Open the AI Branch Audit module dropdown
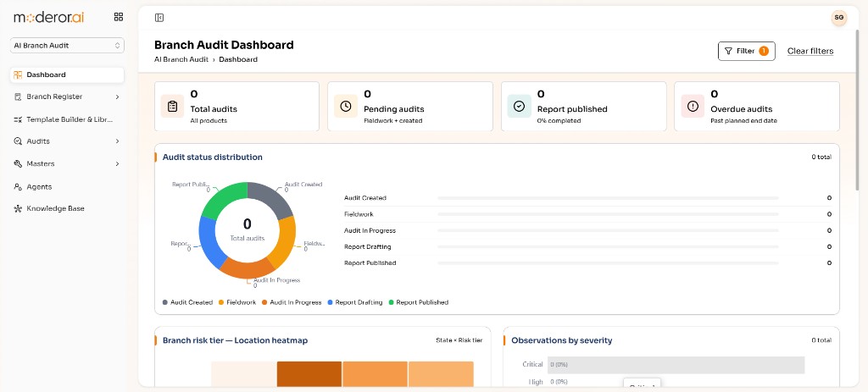868x392 pixels. pyautogui.click(x=67, y=46)
